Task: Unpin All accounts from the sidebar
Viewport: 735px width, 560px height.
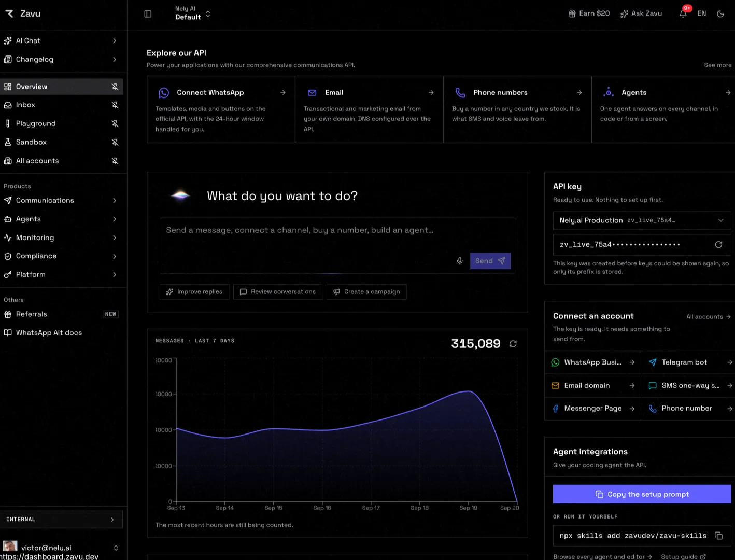Action: (115, 161)
